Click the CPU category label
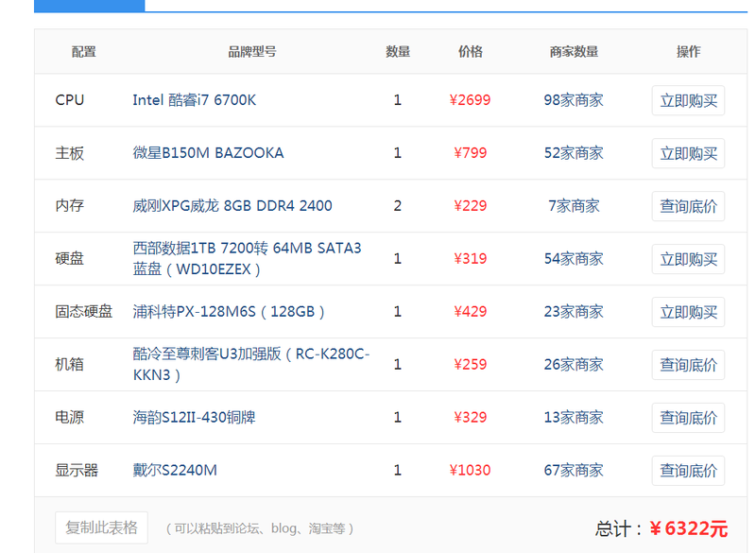 click(x=70, y=100)
